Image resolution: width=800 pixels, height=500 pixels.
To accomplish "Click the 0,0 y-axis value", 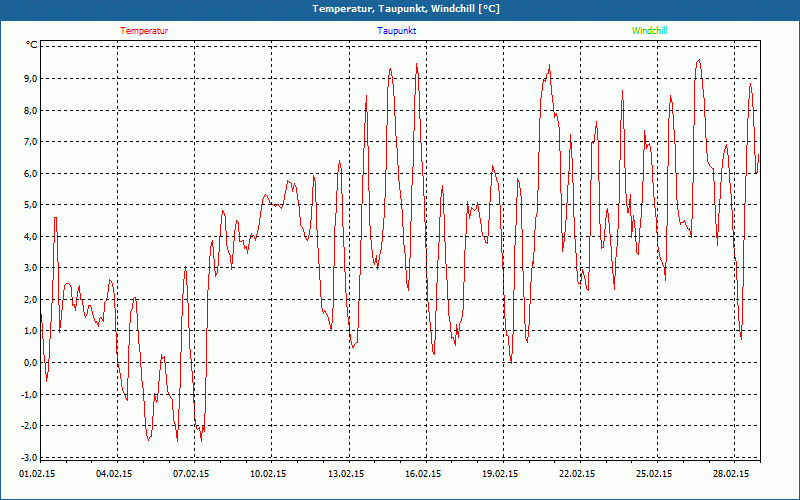I will [31, 362].
